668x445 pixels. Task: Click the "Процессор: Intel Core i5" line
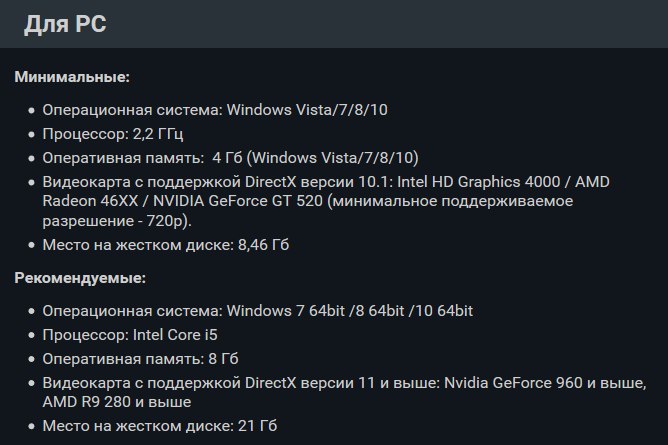130,335
